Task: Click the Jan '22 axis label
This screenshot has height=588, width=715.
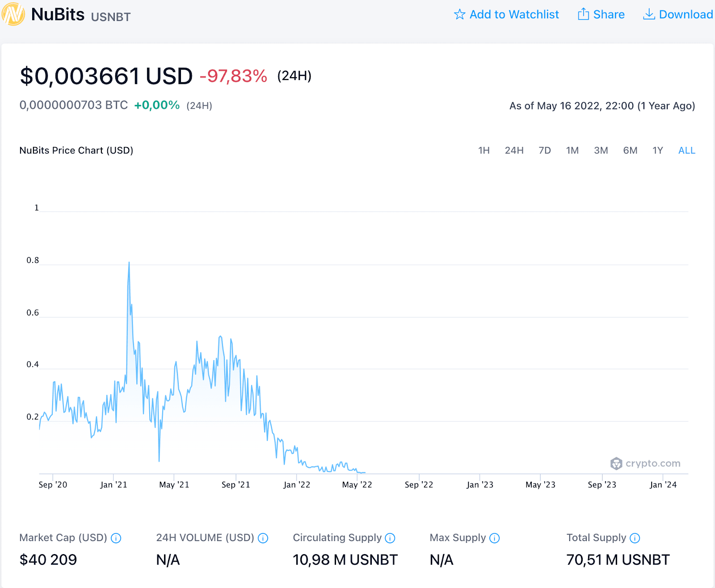Action: coord(297,485)
